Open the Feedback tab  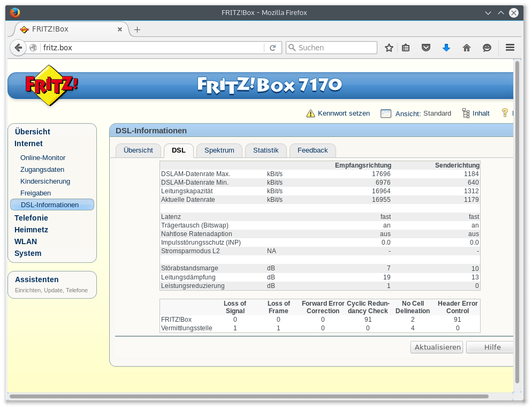coord(312,150)
